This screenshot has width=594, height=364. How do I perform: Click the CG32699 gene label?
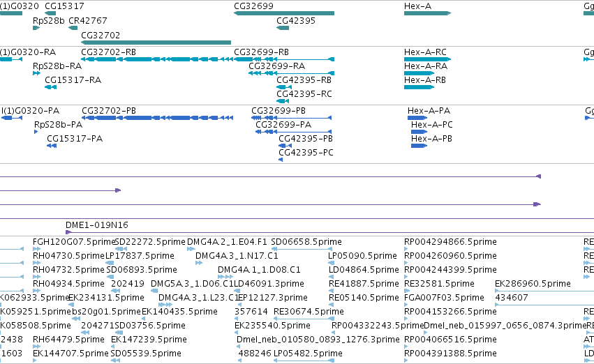(253, 6)
